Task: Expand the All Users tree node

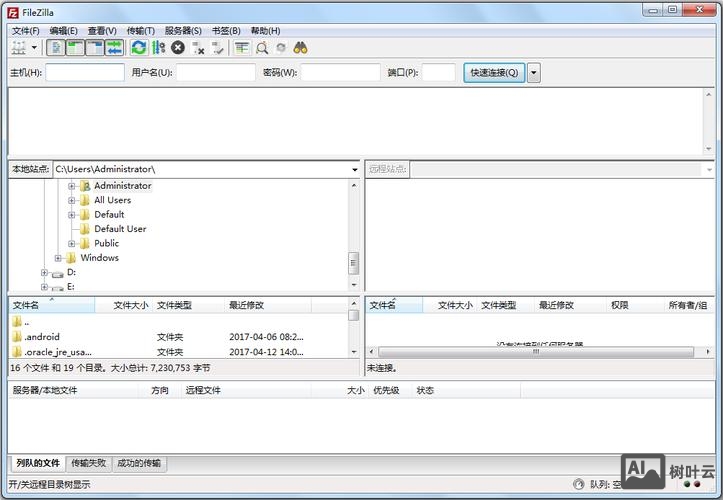Action: 71,200
